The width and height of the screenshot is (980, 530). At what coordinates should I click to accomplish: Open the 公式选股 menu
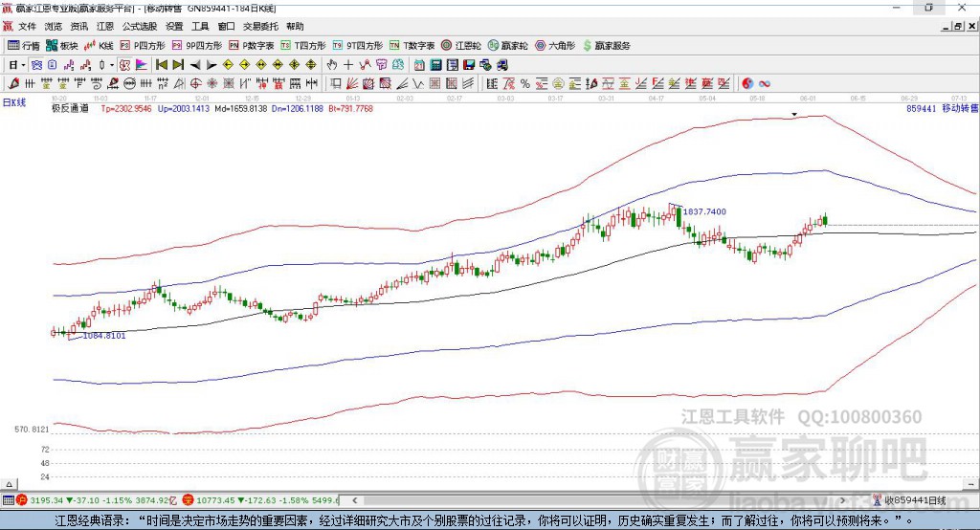click(140, 26)
